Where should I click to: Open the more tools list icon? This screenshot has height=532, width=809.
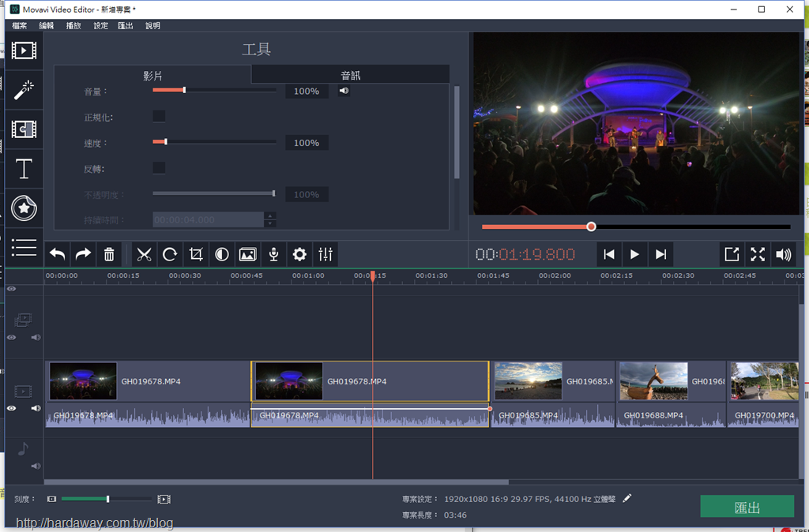tap(24, 247)
